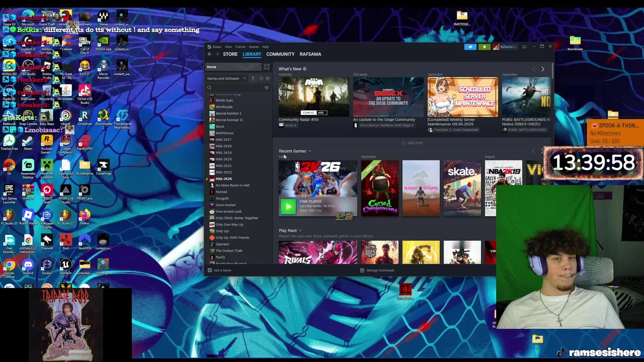Open green notifications bell button
Image resolution: width=644 pixels, height=362 pixels.
click(484, 47)
